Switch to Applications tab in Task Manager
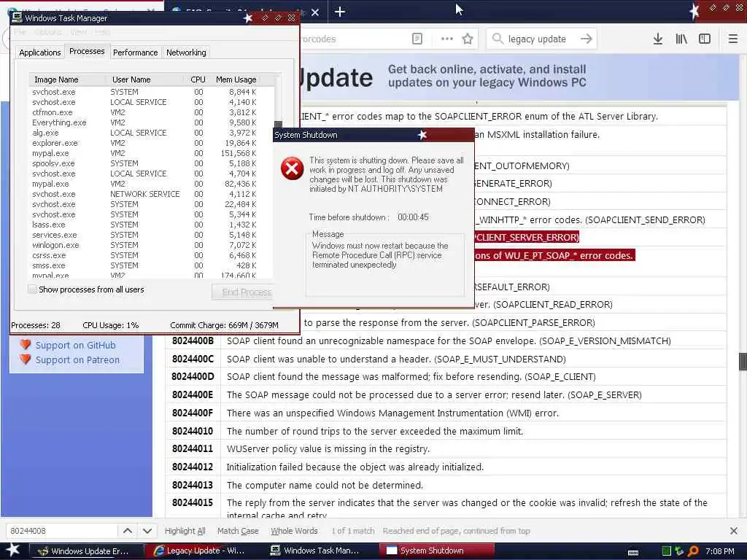Viewport: 747px width, 560px height. tap(40, 52)
